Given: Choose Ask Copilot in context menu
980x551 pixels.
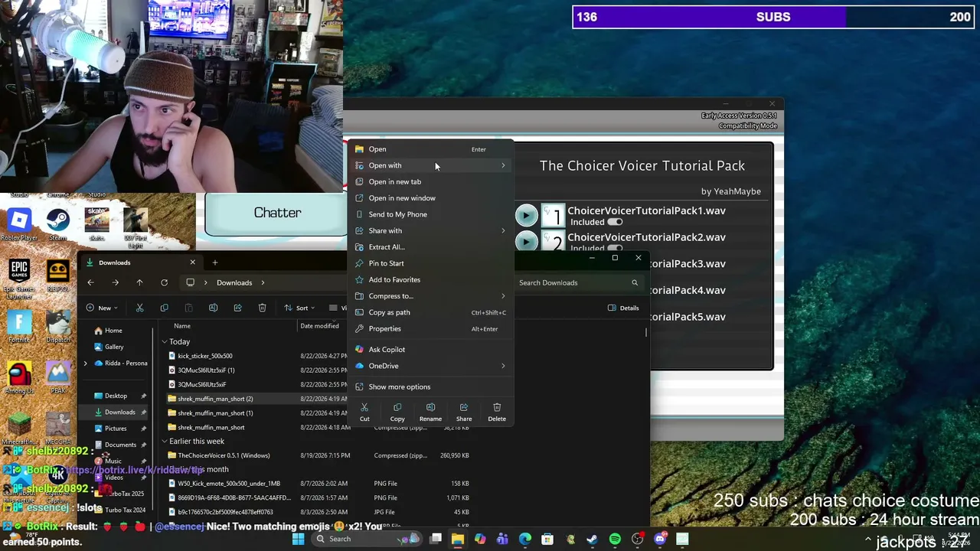Looking at the screenshot, I should point(430,350).
